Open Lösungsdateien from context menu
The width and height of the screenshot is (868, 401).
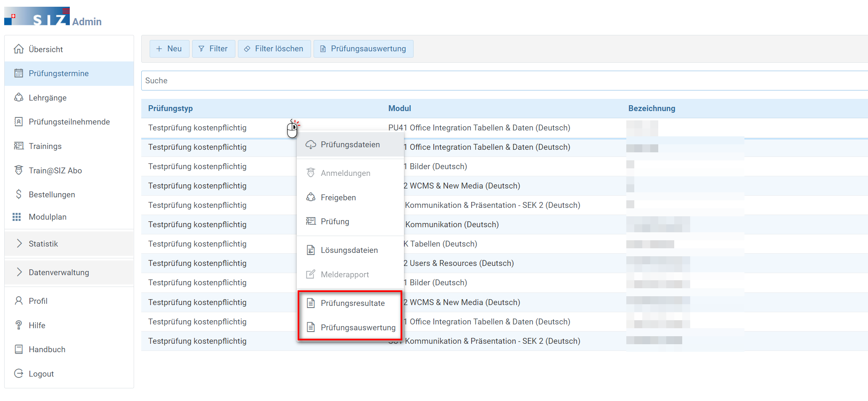pyautogui.click(x=350, y=250)
